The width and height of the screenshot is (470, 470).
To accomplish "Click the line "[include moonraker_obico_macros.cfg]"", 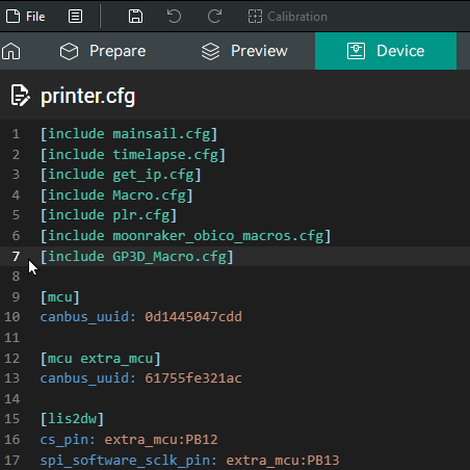I will click(186, 236).
